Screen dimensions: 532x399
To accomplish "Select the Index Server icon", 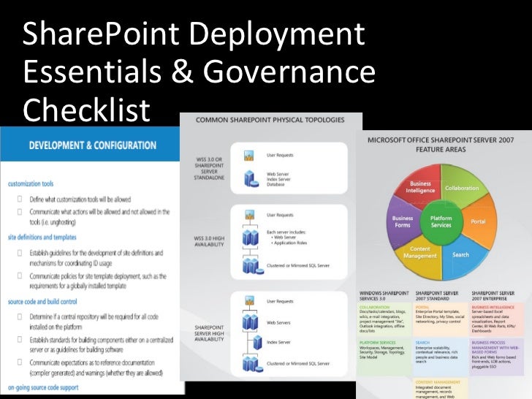I will tap(257, 342).
